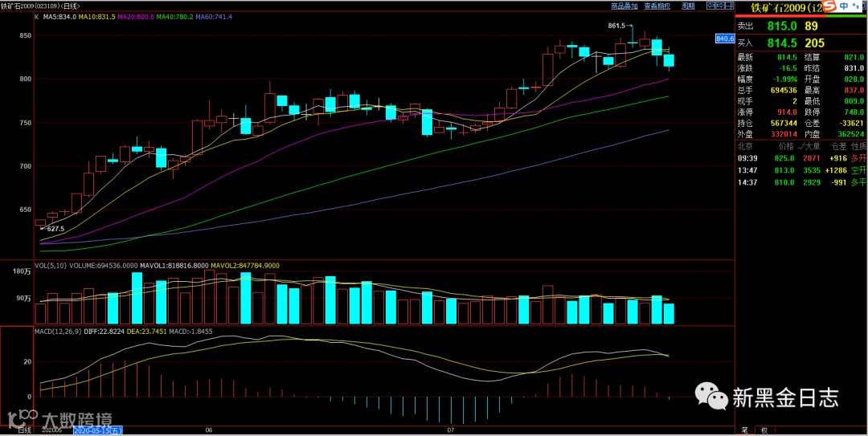Click the 大单 column header
This screenshot has width=868, height=436.
point(812,147)
